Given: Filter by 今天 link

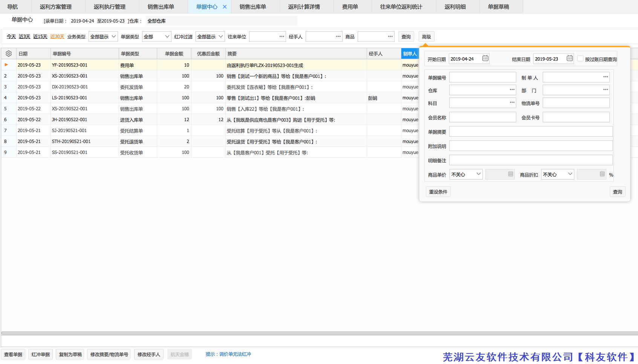Looking at the screenshot, I should pos(11,37).
